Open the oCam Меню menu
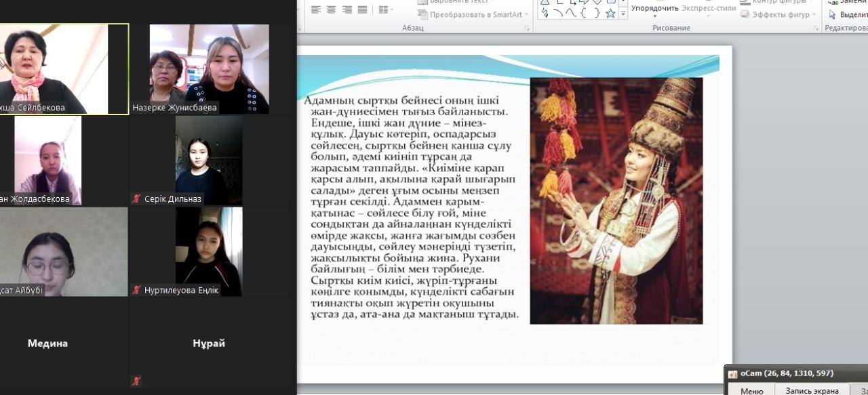This screenshot has height=395, width=868. (751, 390)
